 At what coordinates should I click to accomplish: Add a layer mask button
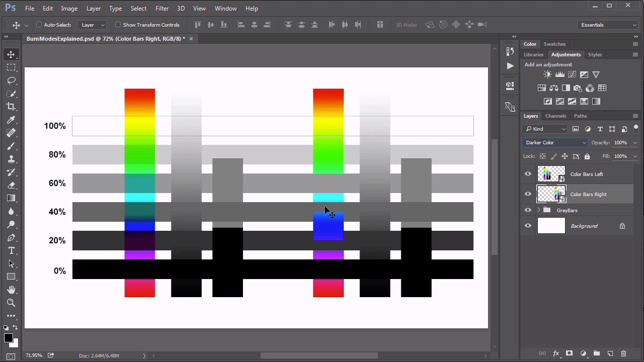[569, 353]
